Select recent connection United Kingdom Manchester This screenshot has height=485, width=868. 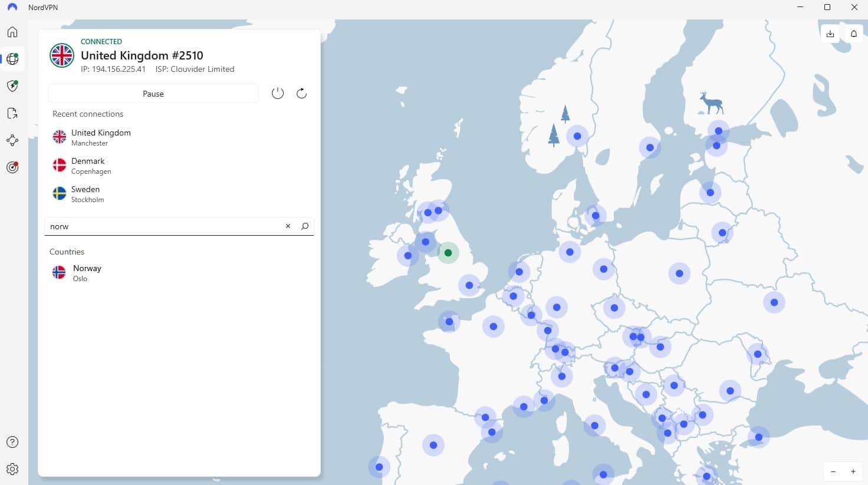coord(179,137)
